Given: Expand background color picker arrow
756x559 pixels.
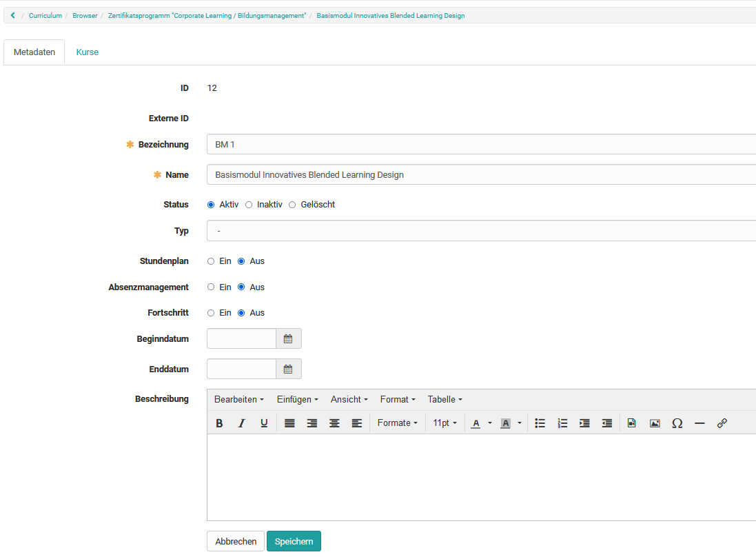Looking at the screenshot, I should coord(519,423).
